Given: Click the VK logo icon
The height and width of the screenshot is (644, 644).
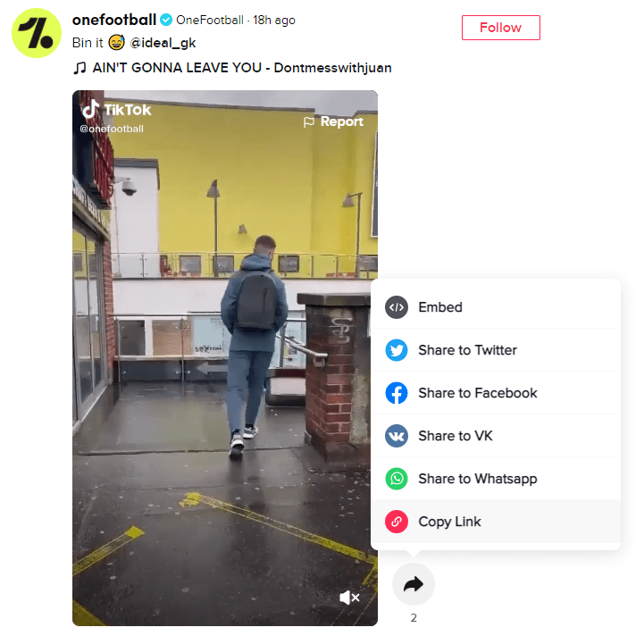Looking at the screenshot, I should pyautogui.click(x=397, y=436).
